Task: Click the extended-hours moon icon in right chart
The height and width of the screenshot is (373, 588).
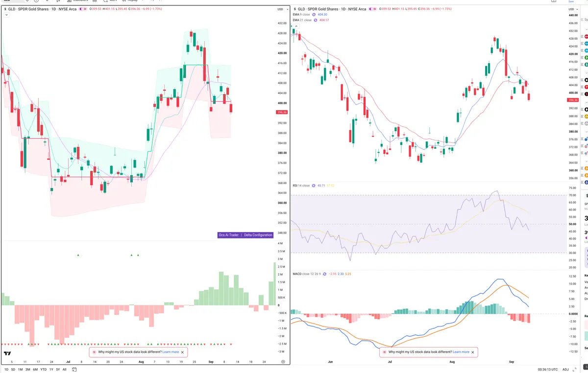Action: [x=370, y=9]
